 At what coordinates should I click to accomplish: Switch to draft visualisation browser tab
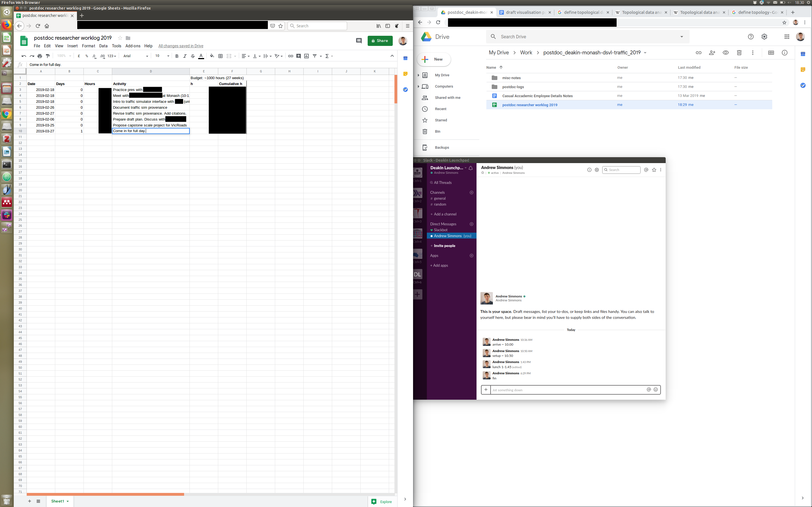[x=525, y=12]
